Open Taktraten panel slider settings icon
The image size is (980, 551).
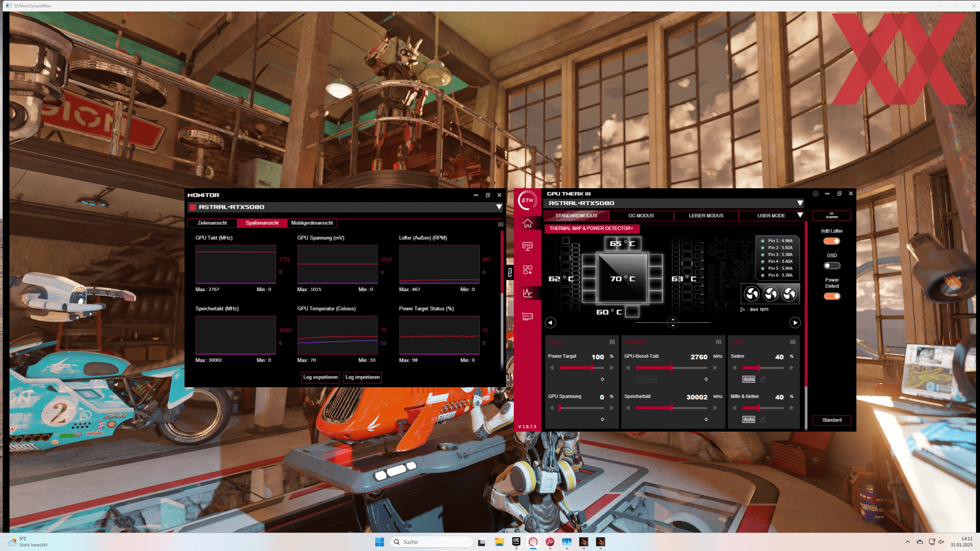719,342
